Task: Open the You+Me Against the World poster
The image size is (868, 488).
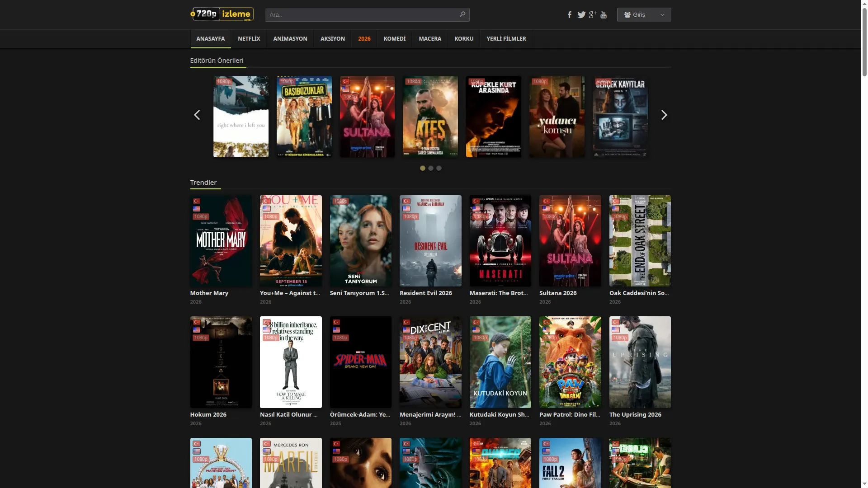Action: (291, 241)
